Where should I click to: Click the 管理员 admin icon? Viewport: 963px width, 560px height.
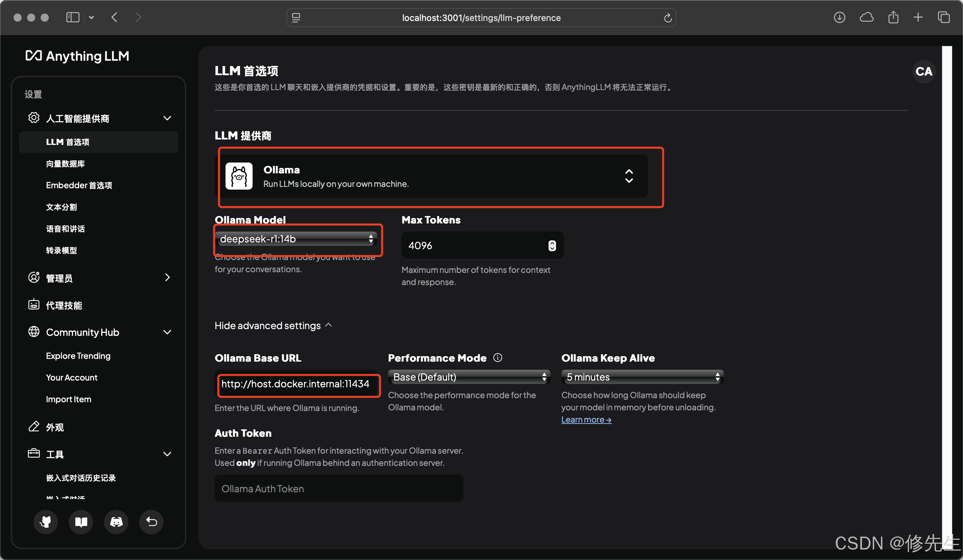34,278
